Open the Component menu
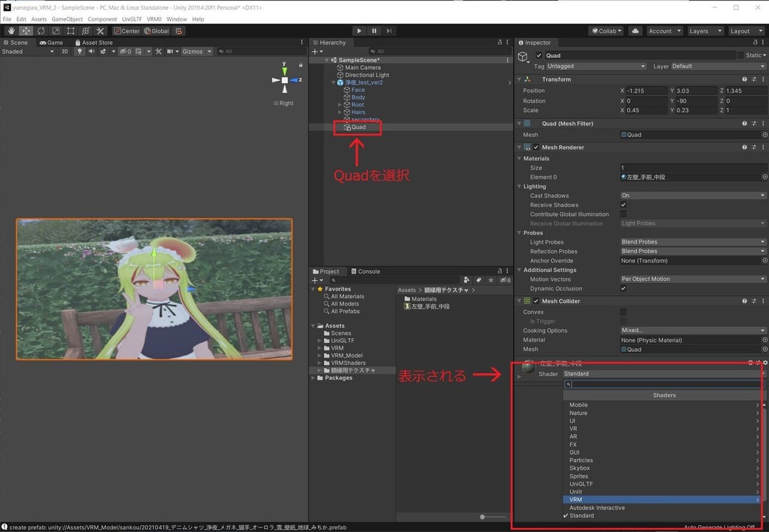The height and width of the screenshot is (532, 769). tap(103, 19)
